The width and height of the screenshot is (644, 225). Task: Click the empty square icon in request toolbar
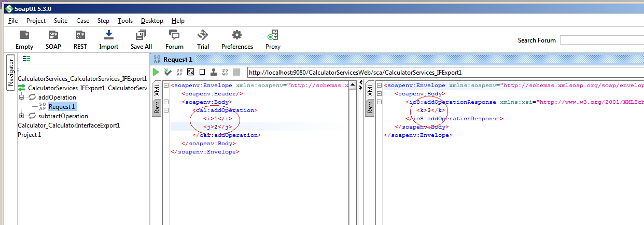click(202, 72)
